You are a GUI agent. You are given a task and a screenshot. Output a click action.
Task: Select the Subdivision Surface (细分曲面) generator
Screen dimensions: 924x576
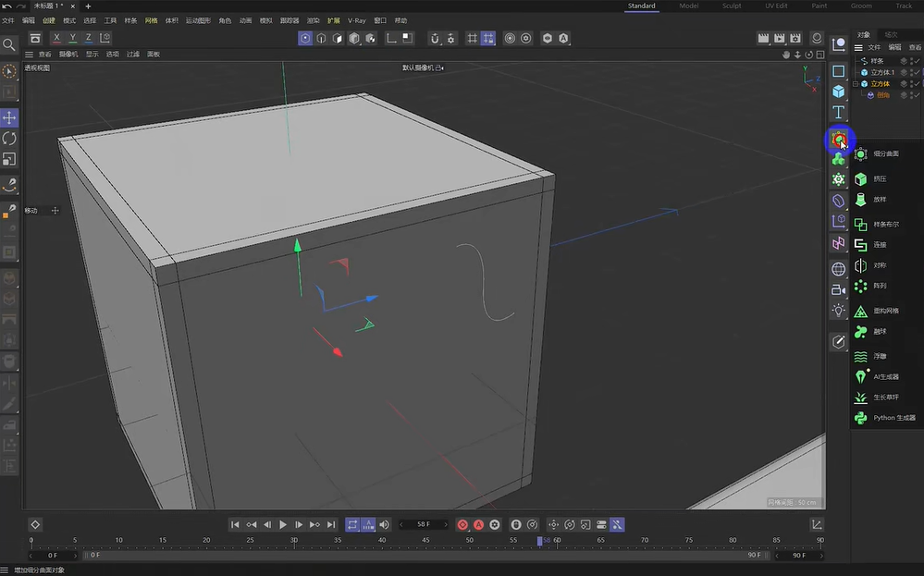(883, 153)
